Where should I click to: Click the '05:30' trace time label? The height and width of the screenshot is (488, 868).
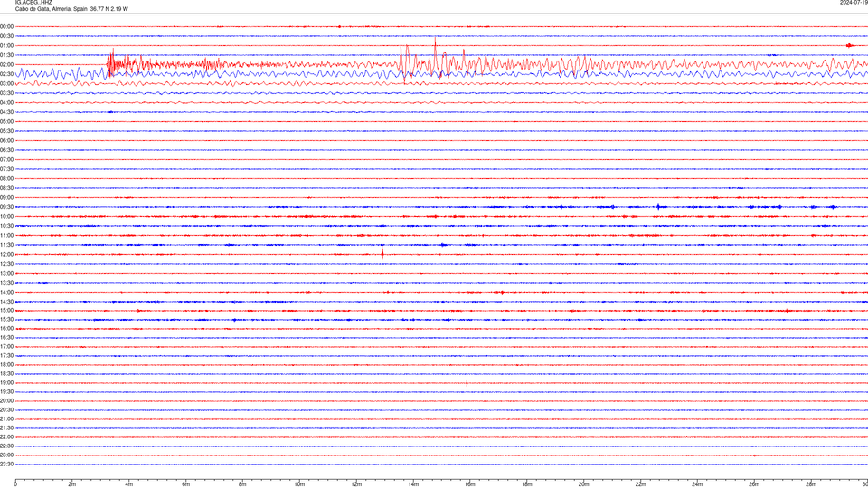(6, 131)
